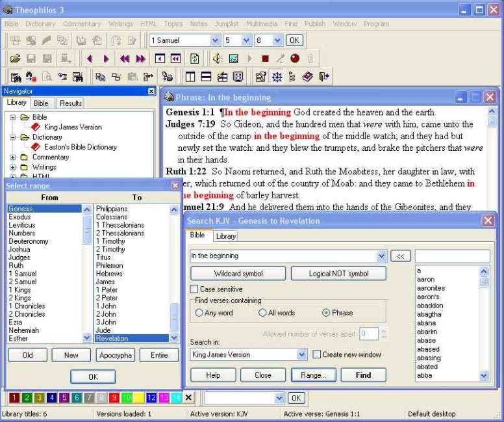Click the Range... button
Screen dimensions: 504x422
[x=314, y=375]
